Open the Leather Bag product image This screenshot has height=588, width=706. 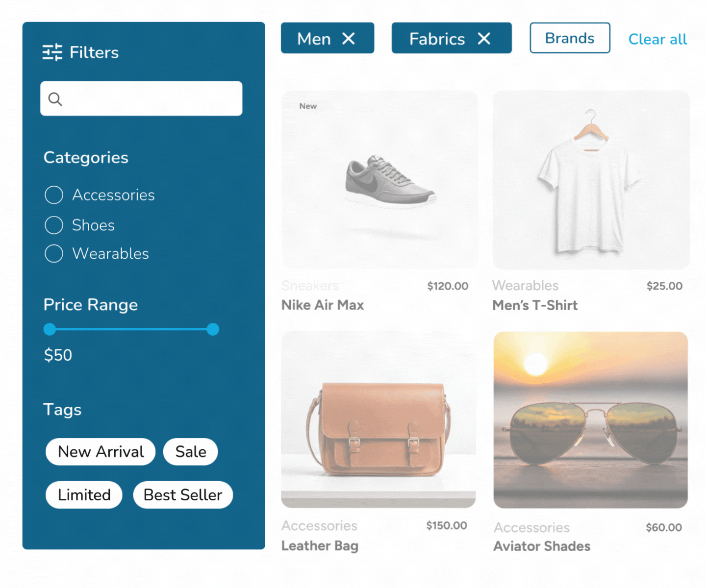click(378, 419)
